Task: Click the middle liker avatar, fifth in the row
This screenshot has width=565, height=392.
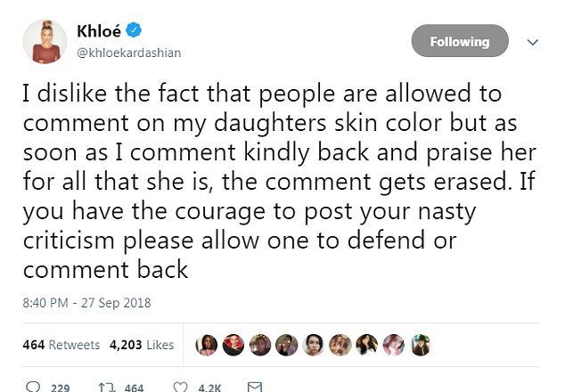Action: tap(313, 345)
